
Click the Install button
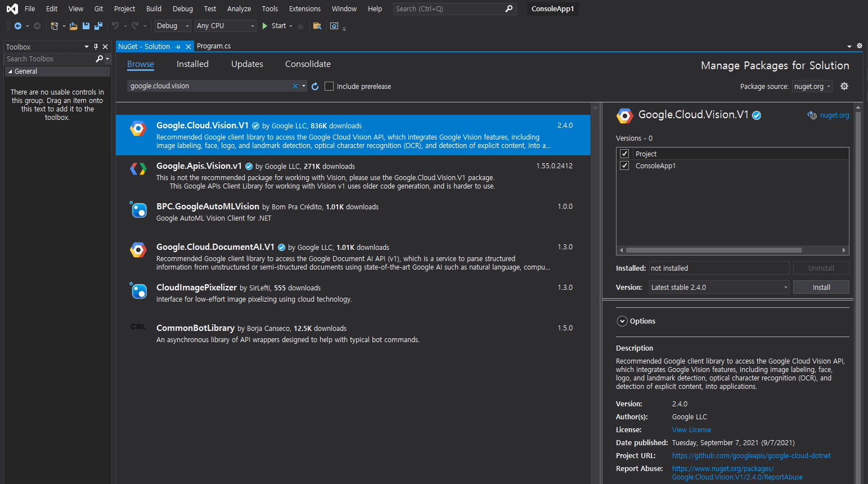[x=821, y=287]
